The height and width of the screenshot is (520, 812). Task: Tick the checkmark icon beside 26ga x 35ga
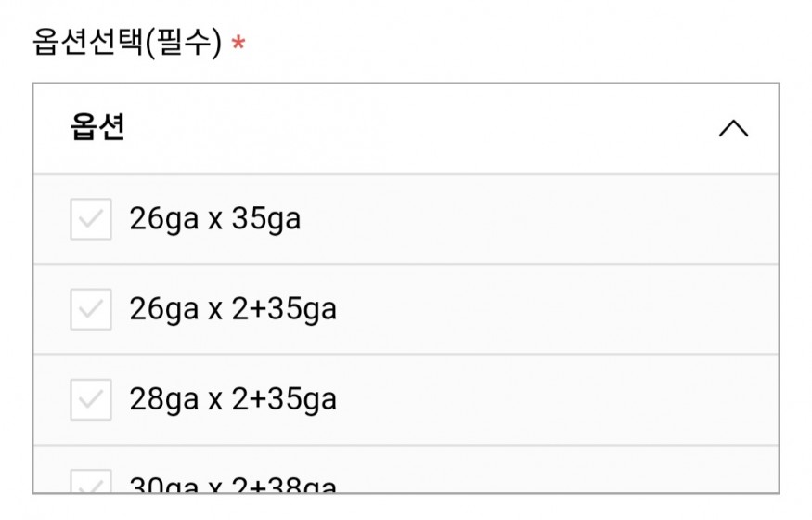coord(91,219)
